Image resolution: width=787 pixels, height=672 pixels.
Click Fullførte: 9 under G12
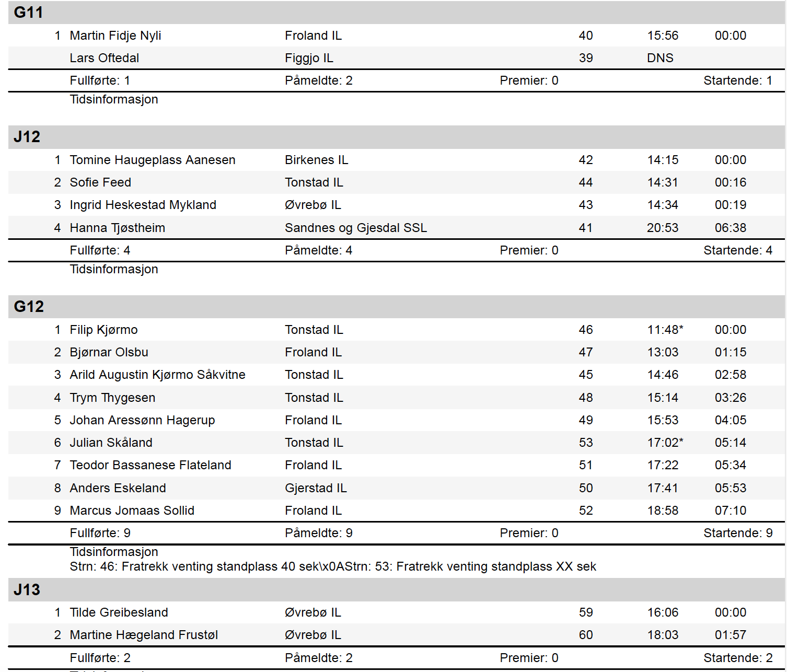coord(100,533)
